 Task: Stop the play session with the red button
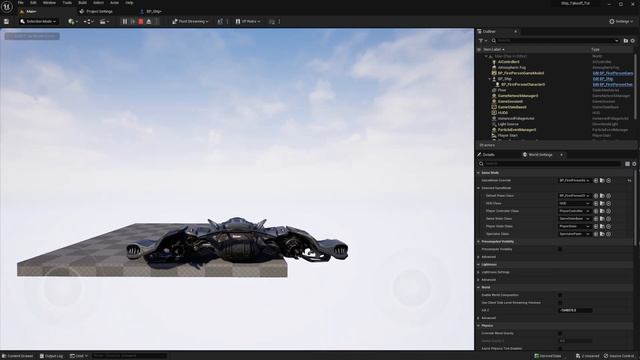point(141,21)
